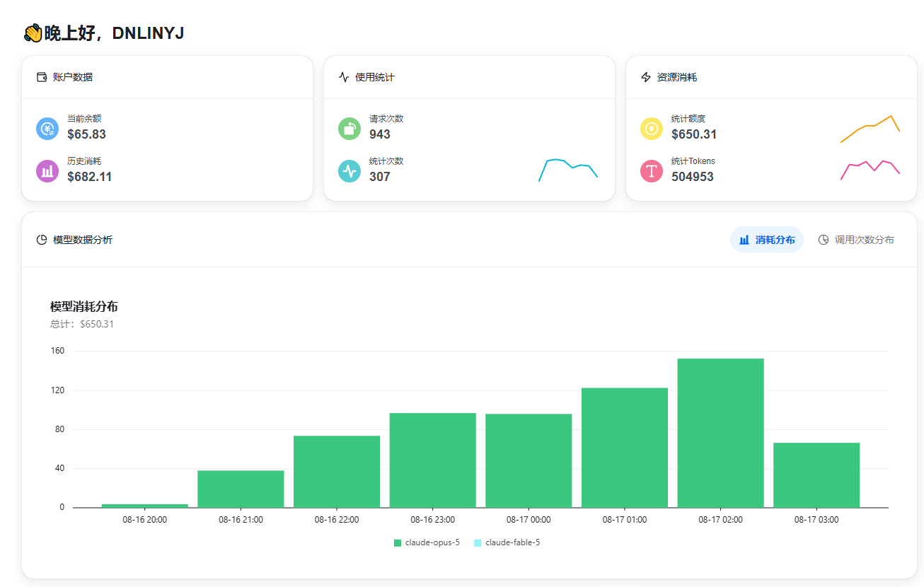Image resolution: width=924 pixels, height=587 pixels.
Task: Click the 08-16 23:00 bar
Action: (x=432, y=460)
